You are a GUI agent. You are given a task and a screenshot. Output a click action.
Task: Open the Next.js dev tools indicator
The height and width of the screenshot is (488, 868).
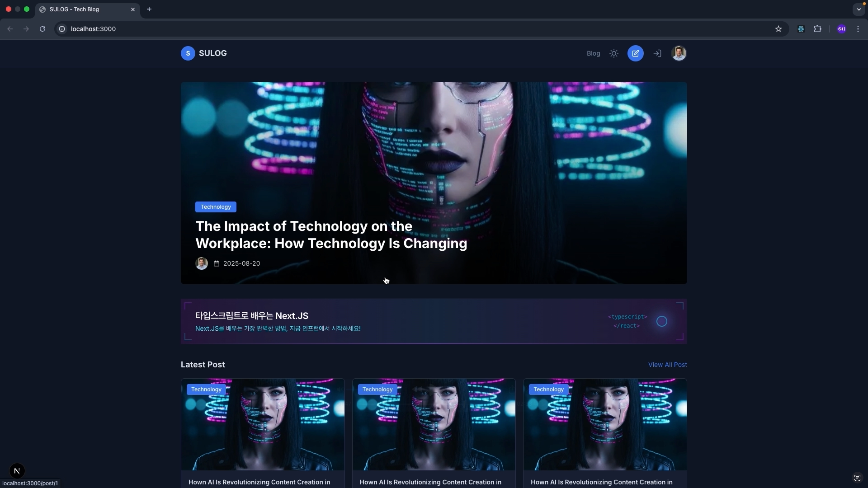(17, 471)
